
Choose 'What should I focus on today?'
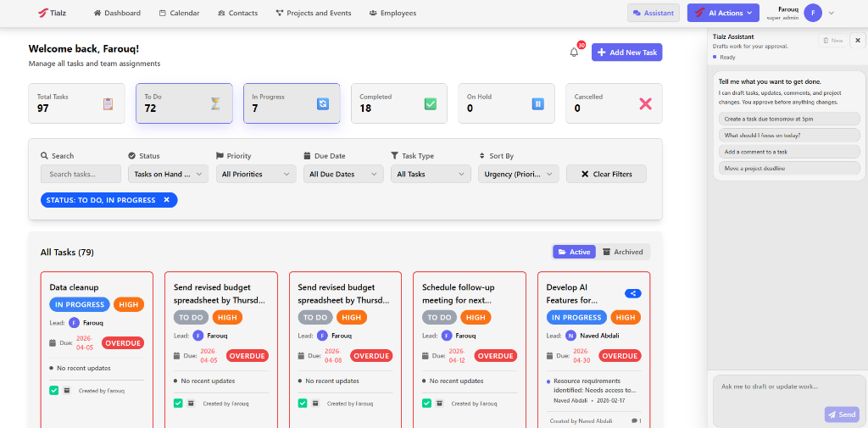tap(789, 135)
